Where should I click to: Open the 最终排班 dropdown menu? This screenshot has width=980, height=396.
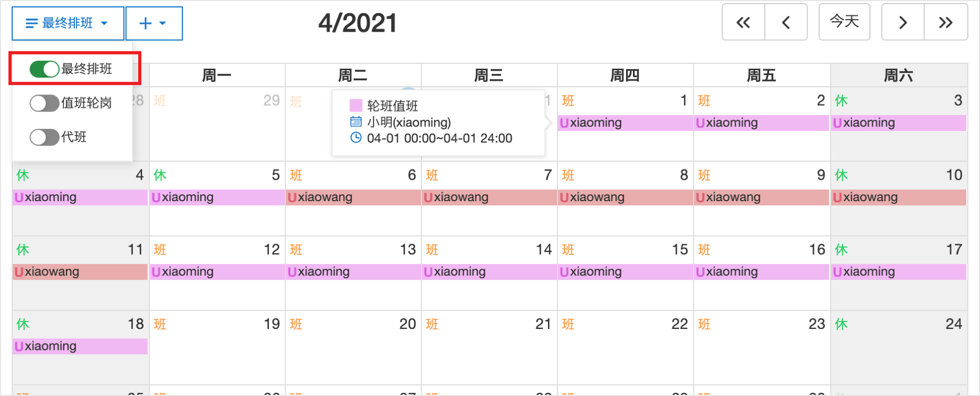coord(68,23)
